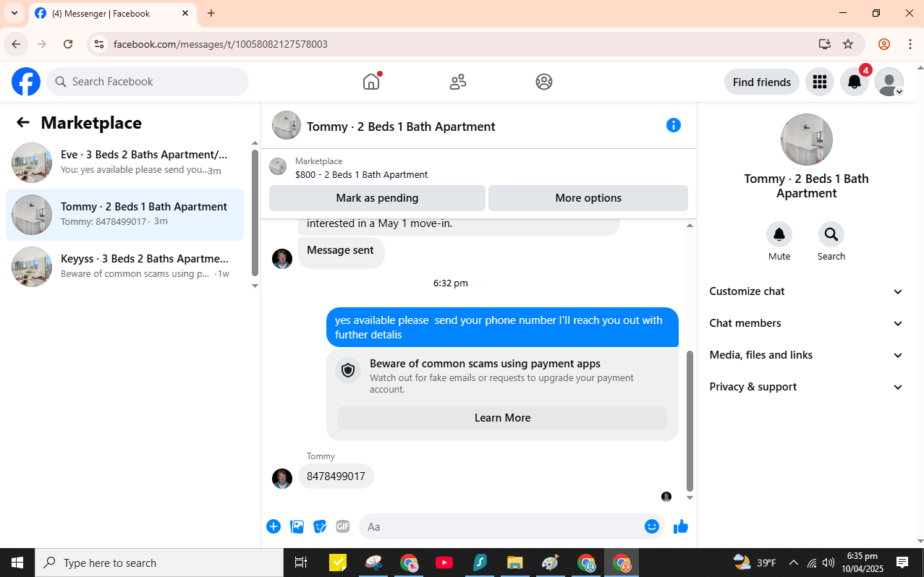Click Mark as pending button
The width and height of the screenshot is (924, 577).
pyautogui.click(x=377, y=198)
